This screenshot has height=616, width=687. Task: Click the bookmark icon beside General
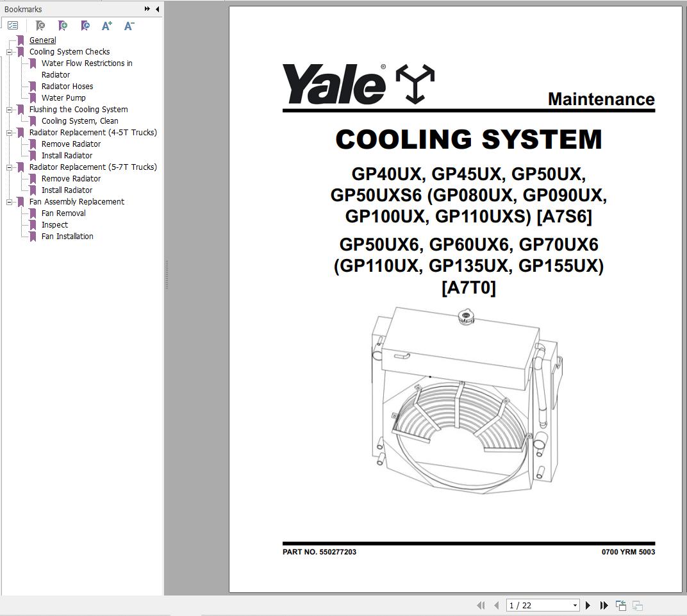click(21, 40)
